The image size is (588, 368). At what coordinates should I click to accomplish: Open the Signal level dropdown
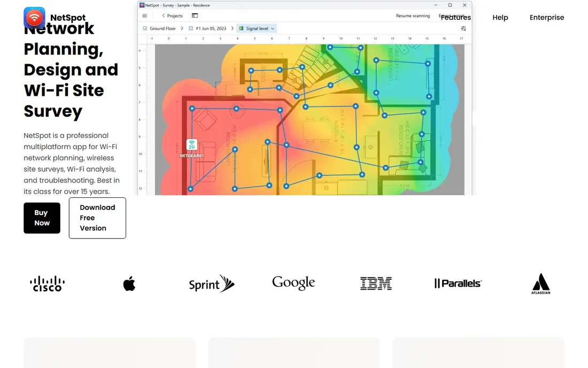tap(257, 28)
